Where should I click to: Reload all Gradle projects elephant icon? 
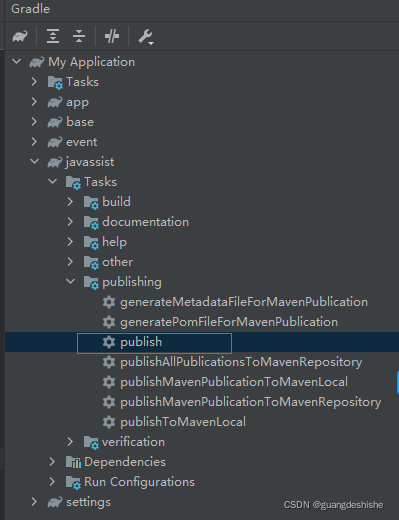[20, 36]
